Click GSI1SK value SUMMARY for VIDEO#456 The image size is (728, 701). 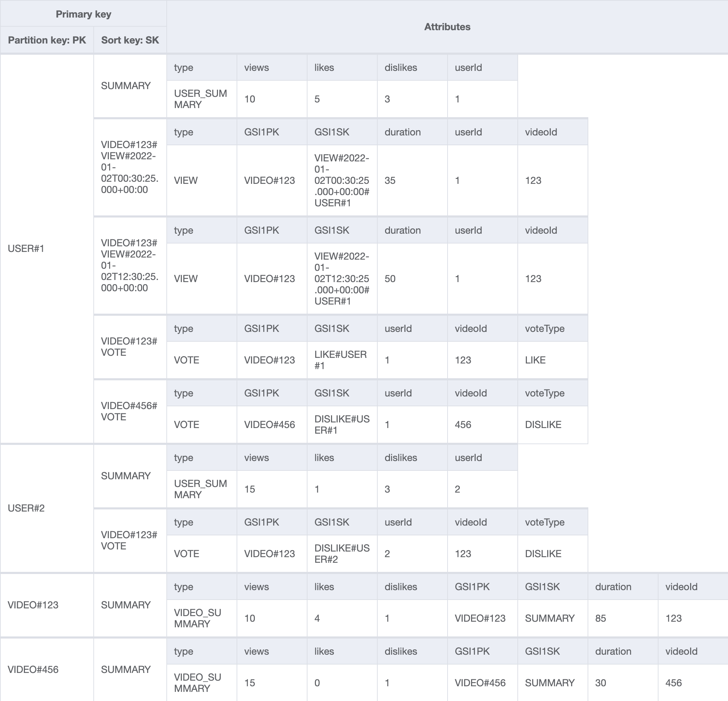click(x=553, y=683)
